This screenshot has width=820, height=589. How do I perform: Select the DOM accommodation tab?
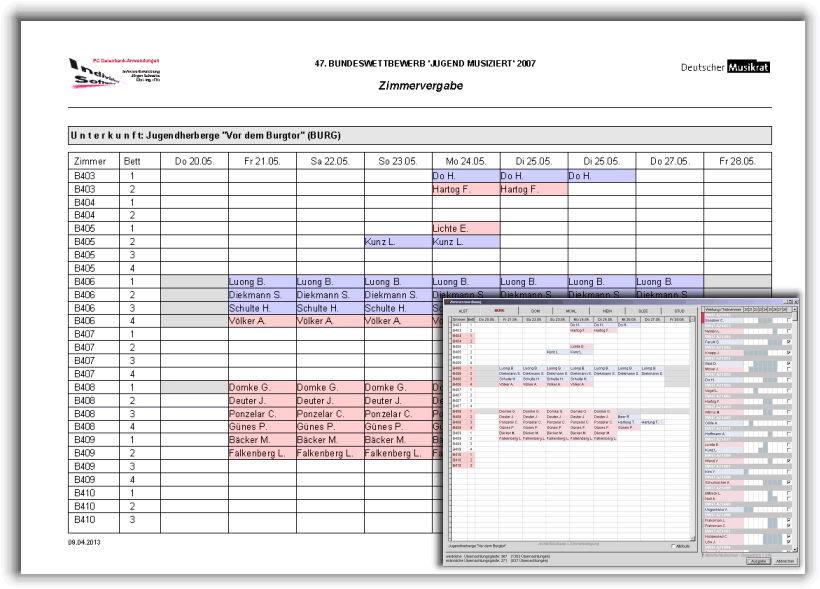coord(535,311)
